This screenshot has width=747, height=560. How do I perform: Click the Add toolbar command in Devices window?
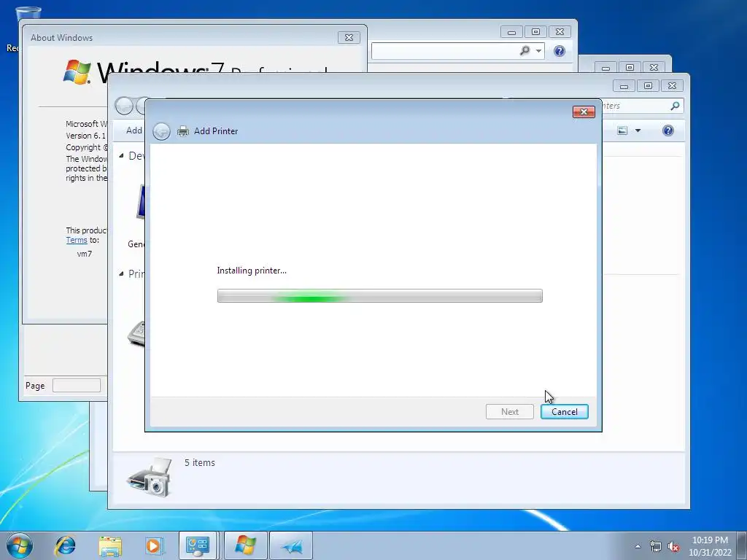point(134,131)
